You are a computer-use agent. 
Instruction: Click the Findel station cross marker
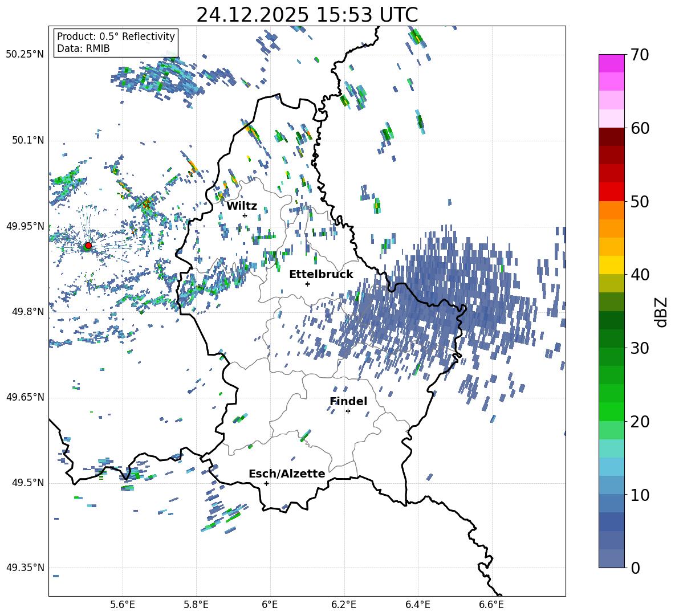pos(348,411)
